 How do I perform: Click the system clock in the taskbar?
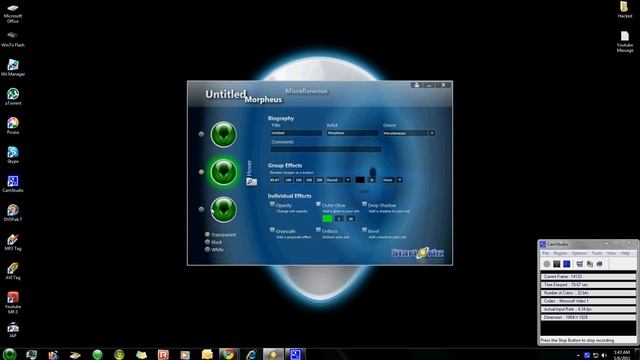622,355
